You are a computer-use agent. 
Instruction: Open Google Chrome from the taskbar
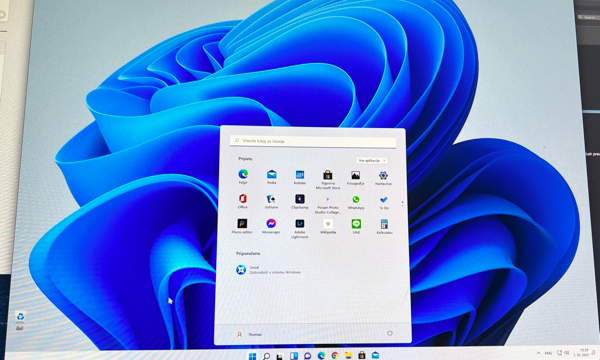335,356
